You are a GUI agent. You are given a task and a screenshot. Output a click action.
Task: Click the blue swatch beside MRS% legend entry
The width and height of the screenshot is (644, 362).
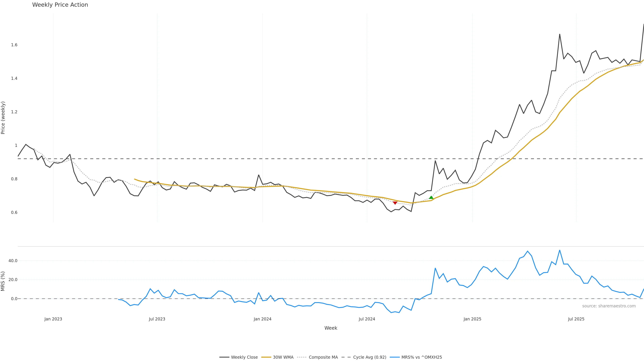point(394,357)
